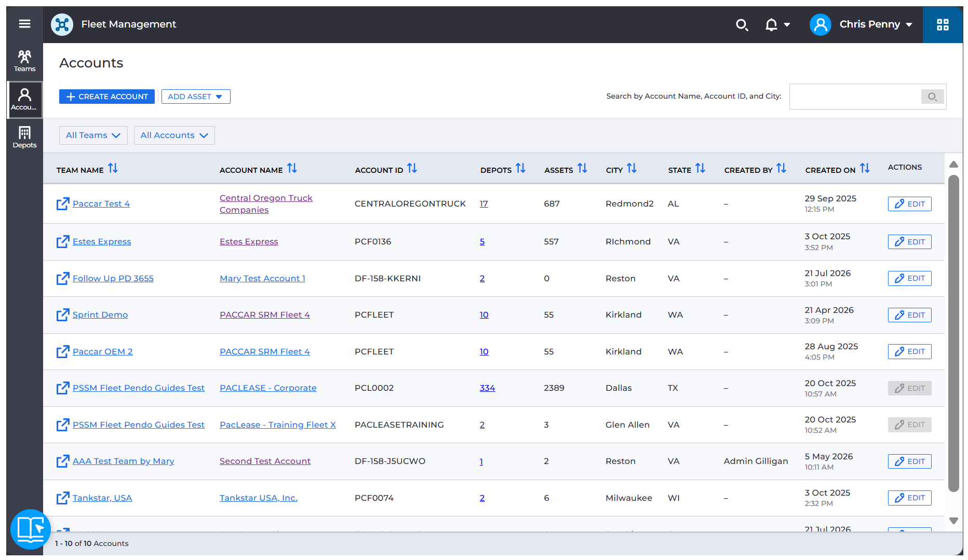Image resolution: width=968 pixels, height=560 pixels.
Task: Go to the Teams sidebar section
Action: (x=24, y=61)
